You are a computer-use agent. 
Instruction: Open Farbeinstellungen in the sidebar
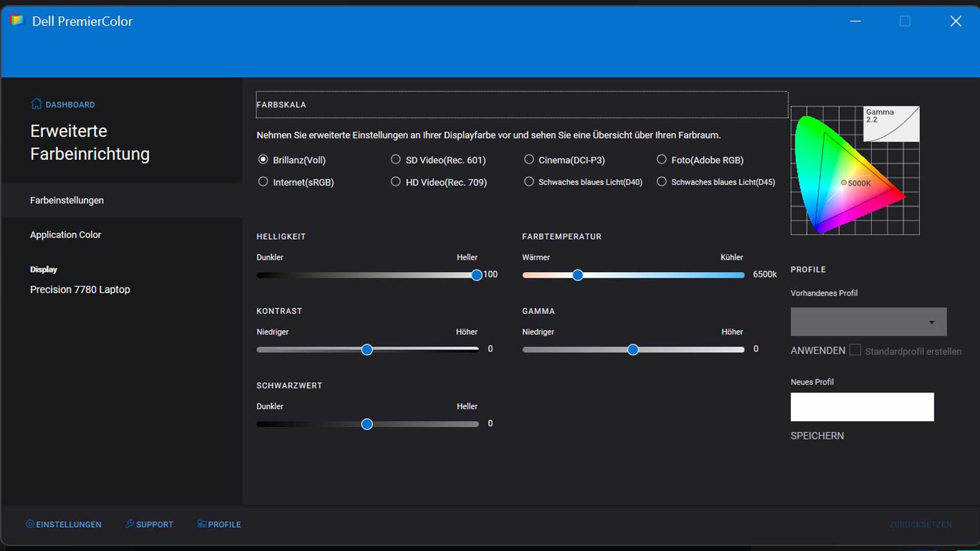[67, 201]
